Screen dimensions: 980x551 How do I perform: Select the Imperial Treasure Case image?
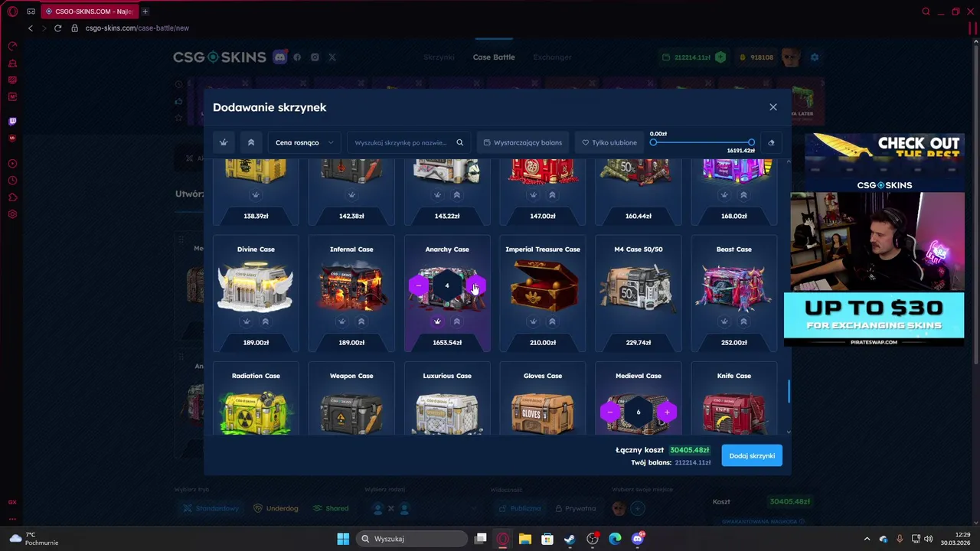point(543,285)
